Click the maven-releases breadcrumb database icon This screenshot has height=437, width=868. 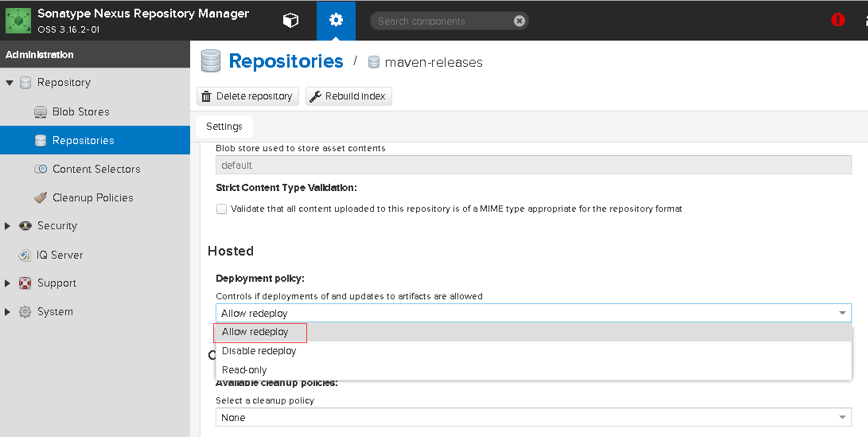[x=374, y=62]
